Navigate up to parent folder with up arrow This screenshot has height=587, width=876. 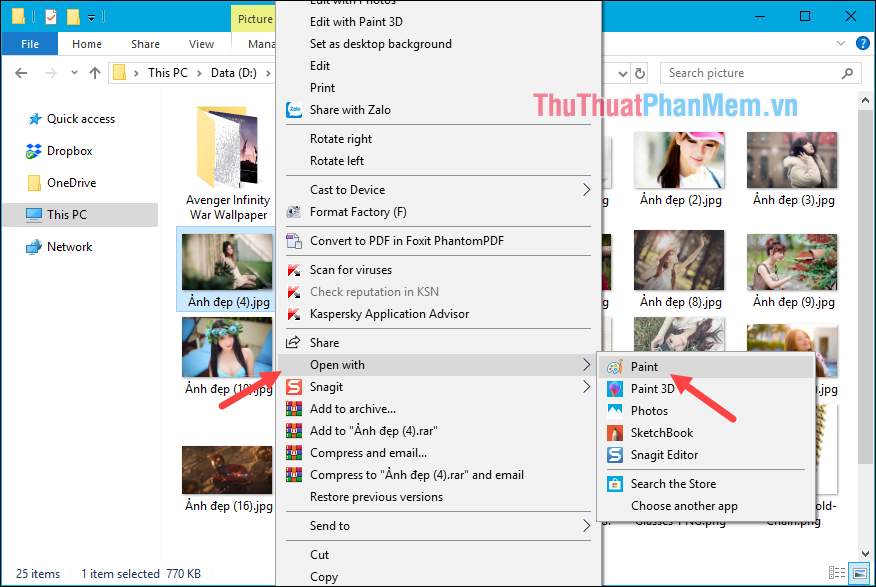pos(94,72)
